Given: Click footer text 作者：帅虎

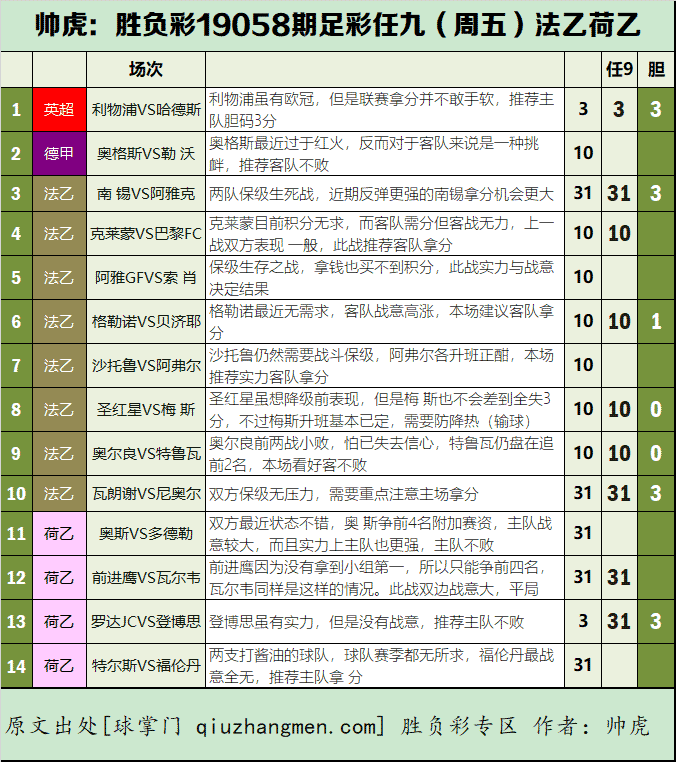Looking at the screenshot, I should tap(591, 726).
